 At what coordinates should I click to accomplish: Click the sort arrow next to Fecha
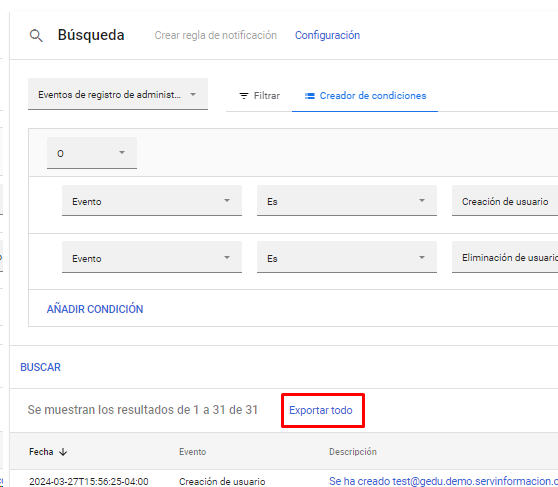coord(63,452)
